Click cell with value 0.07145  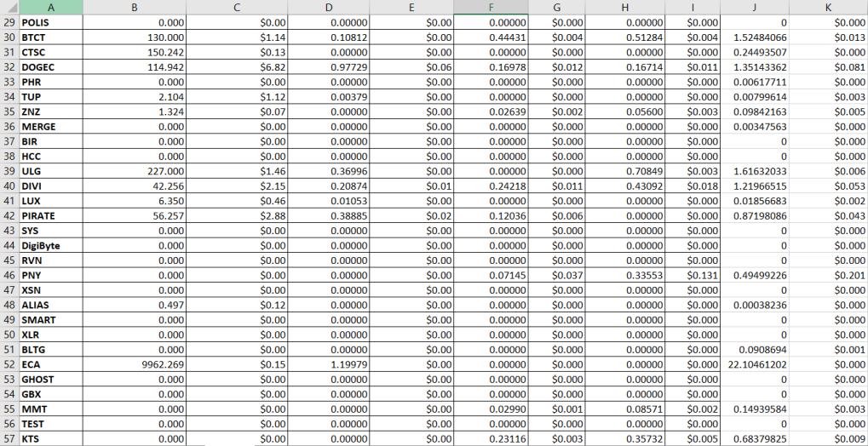click(x=491, y=276)
